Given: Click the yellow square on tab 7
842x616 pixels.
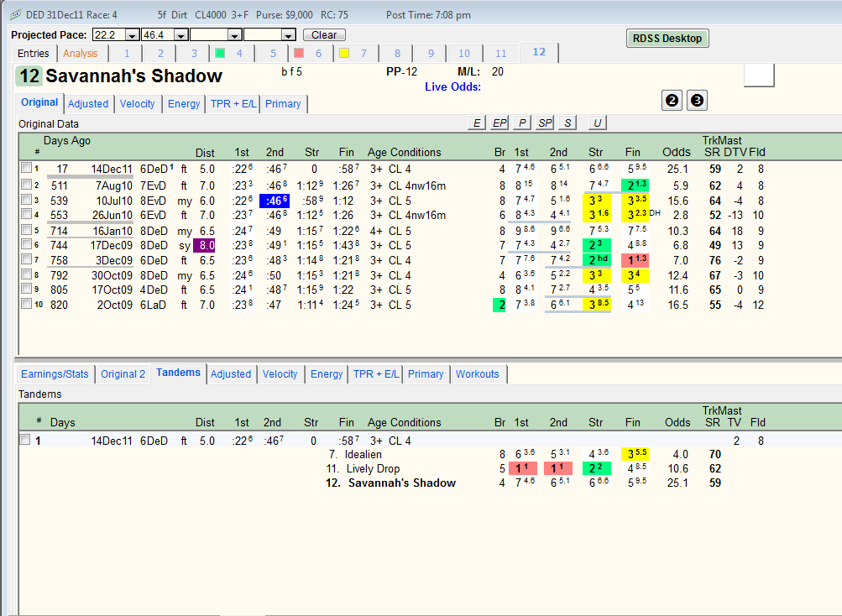Looking at the screenshot, I should coord(344,53).
